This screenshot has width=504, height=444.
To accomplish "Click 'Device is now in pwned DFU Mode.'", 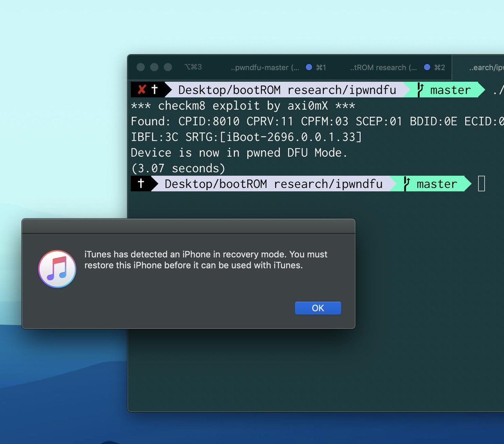I will pyautogui.click(x=239, y=152).
